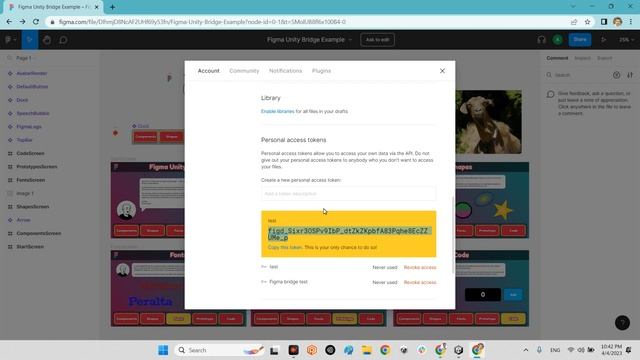Image resolution: width=640 pixels, height=360 pixels.
Task: Open the Figma main menu icon
Action: coord(10,40)
